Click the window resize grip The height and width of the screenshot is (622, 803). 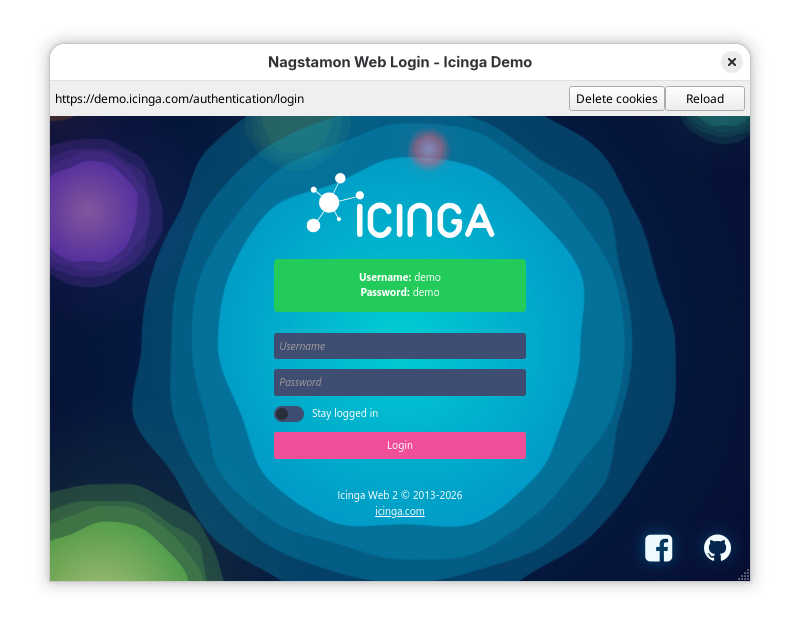click(744, 576)
